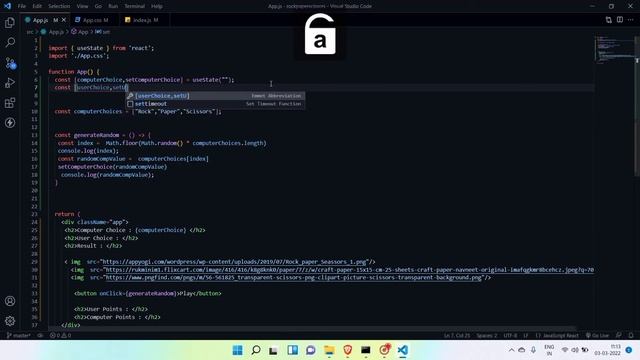640x360 pixels.
Task: Open the Accounts menu icon
Action: pyautogui.click(x=10, y=301)
